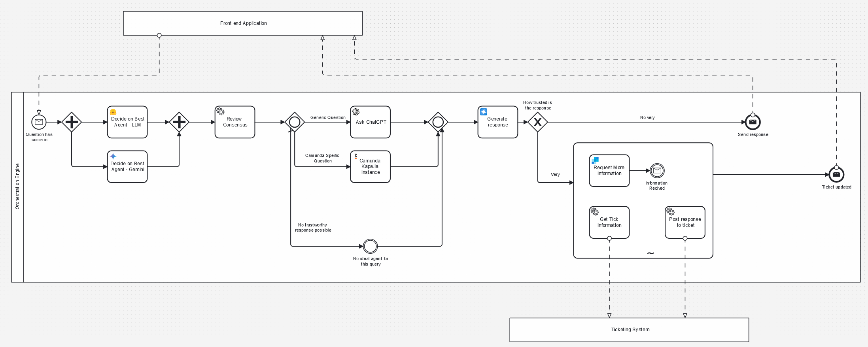Select the 'Information Recived' message catch event
868x347 pixels.
[657, 171]
